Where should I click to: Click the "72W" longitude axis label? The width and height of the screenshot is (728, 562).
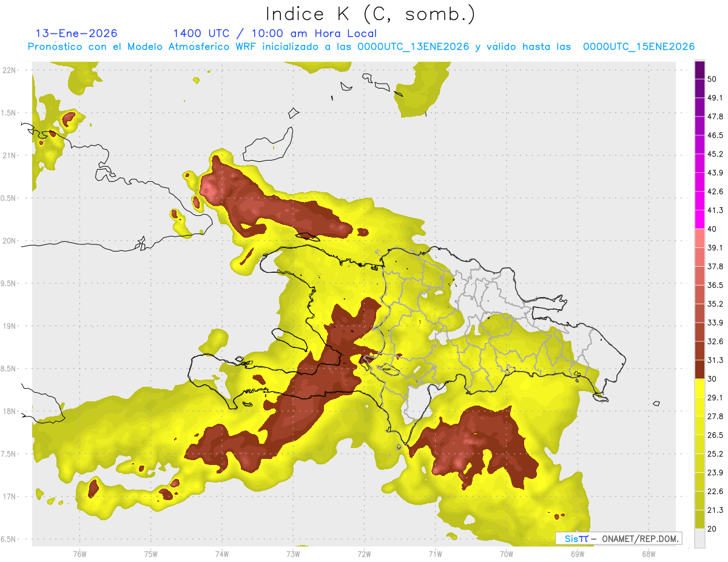coord(364,554)
